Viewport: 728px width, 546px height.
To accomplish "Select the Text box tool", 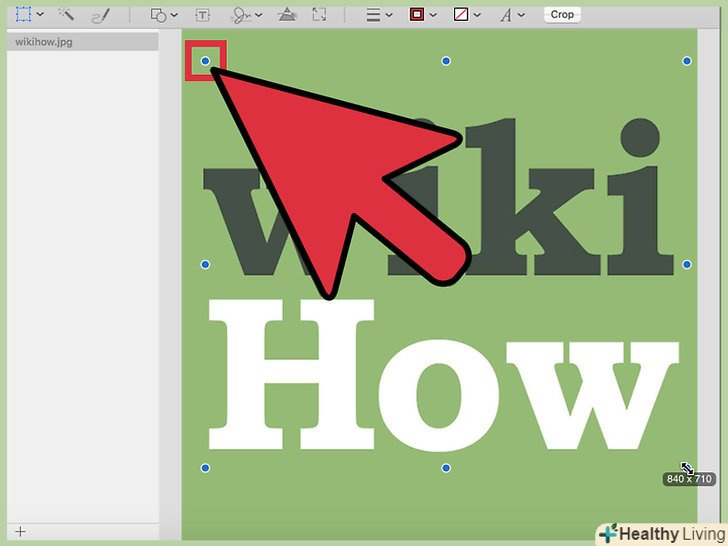I will tap(202, 15).
